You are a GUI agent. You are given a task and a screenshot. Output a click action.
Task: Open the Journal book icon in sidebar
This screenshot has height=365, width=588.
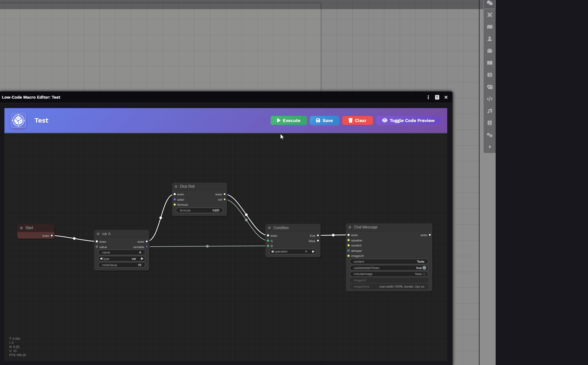coord(490,63)
